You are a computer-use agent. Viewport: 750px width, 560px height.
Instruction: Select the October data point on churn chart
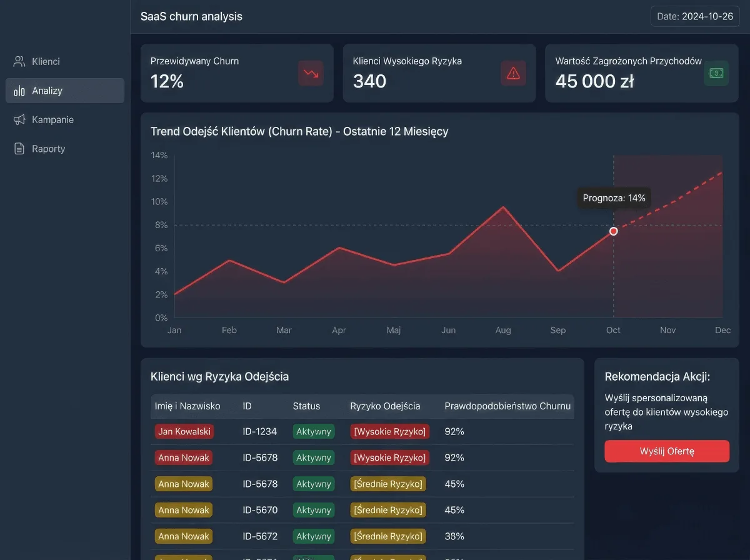coord(614,231)
